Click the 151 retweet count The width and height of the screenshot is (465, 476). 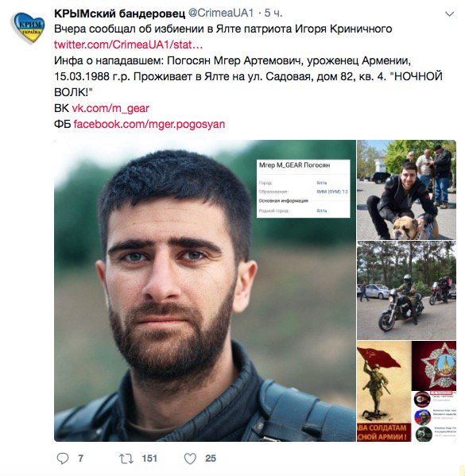pos(149,459)
